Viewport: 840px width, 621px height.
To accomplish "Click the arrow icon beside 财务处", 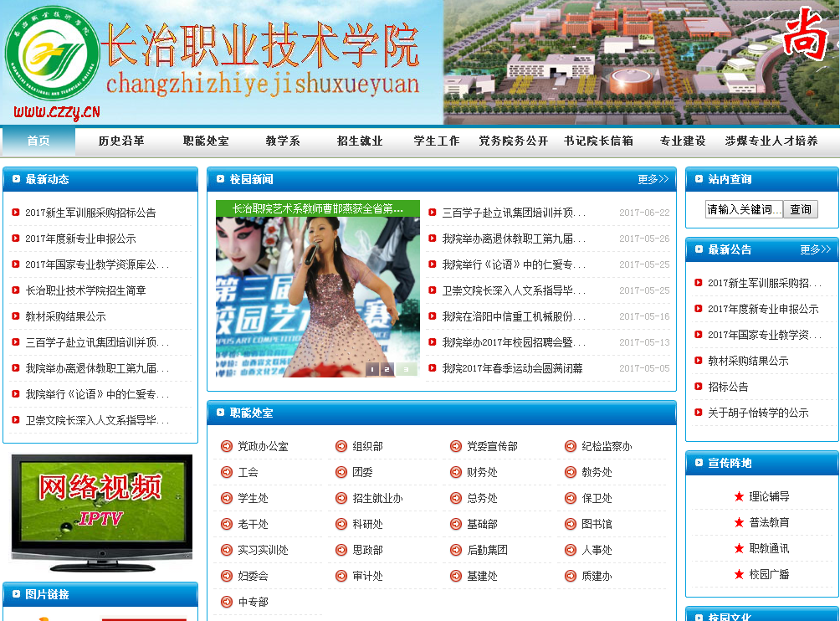I will (456, 472).
